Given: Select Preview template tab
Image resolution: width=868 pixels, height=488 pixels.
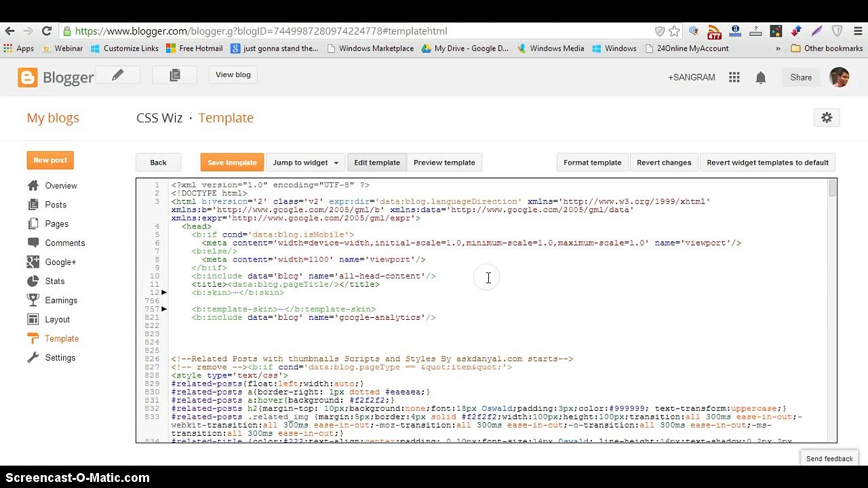Looking at the screenshot, I should pos(444,163).
